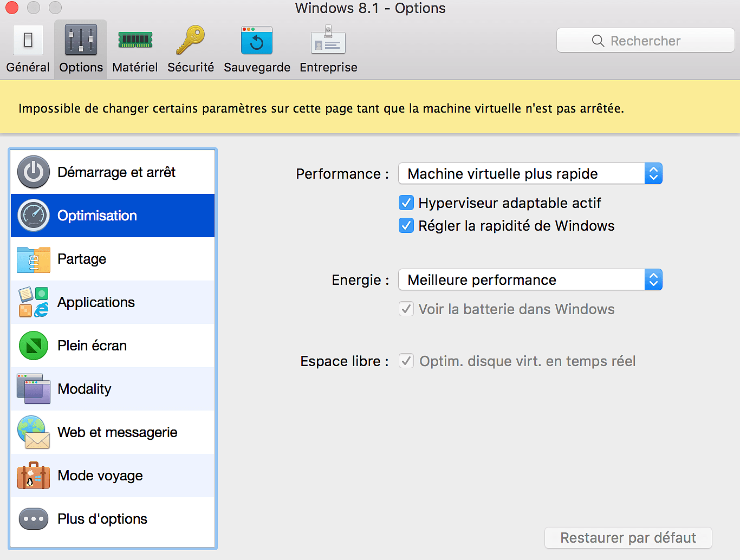
Task: Open Plus d'options in sidebar
Action: click(102, 519)
